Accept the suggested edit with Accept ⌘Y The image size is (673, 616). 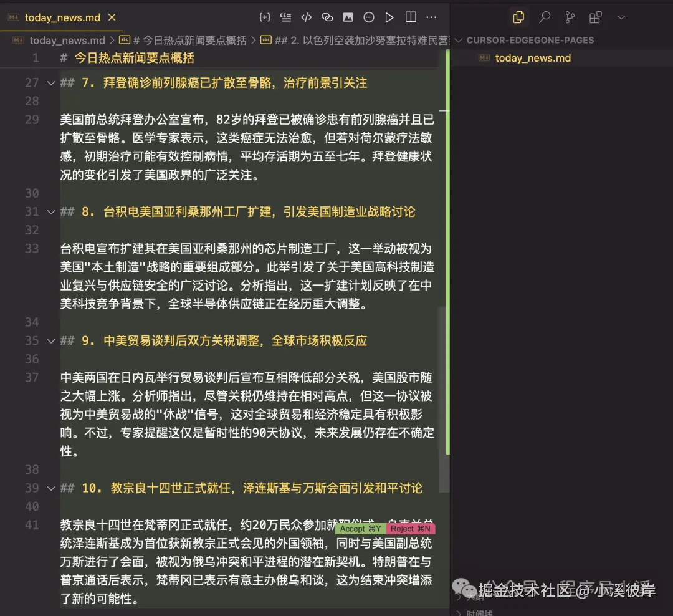[360, 528]
